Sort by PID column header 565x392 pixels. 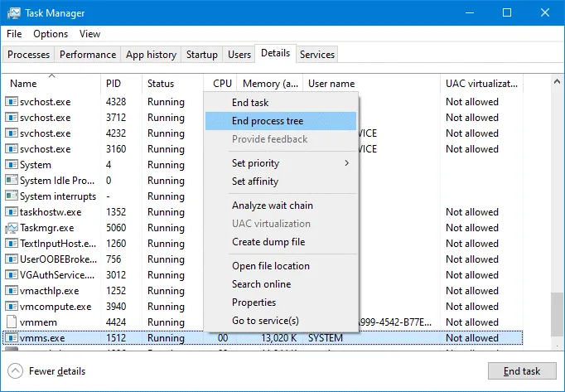point(113,84)
